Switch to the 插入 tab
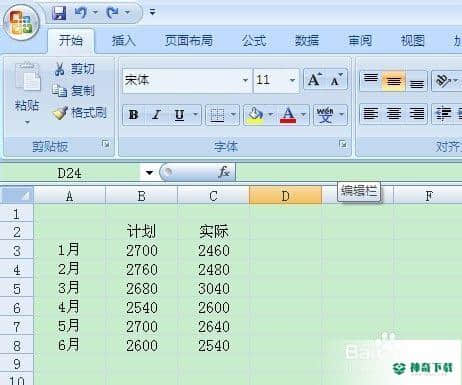 pyautogui.click(x=124, y=41)
